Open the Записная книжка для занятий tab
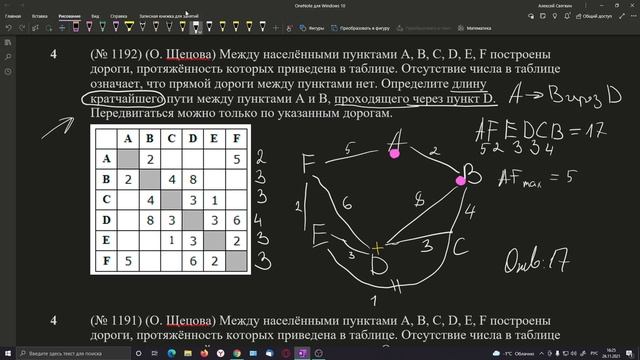This screenshot has height=360, width=640. tap(169, 16)
